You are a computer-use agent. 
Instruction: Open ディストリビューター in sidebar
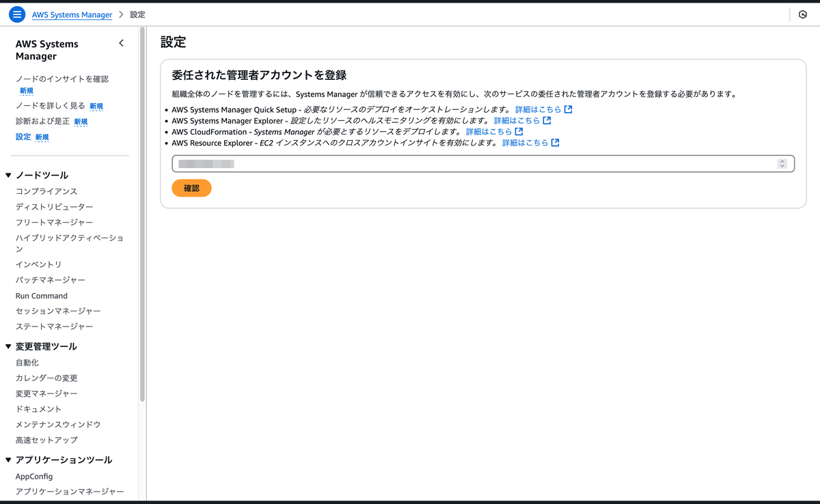coord(55,207)
